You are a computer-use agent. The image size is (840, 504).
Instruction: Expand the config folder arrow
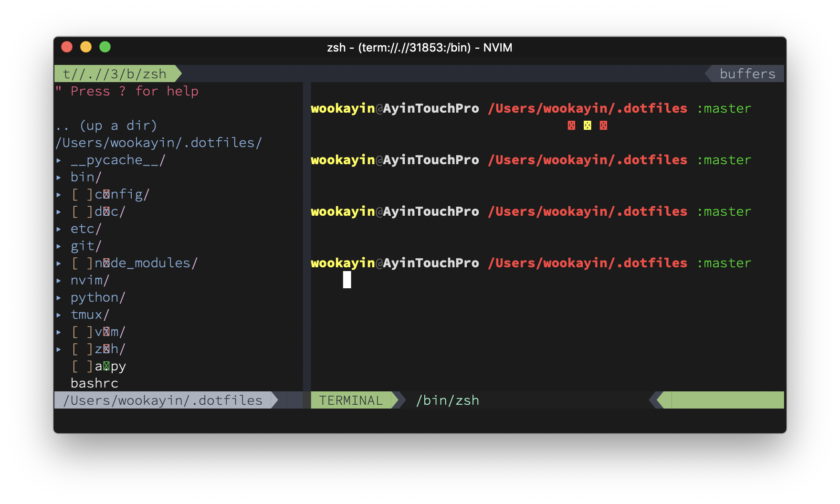(x=59, y=195)
